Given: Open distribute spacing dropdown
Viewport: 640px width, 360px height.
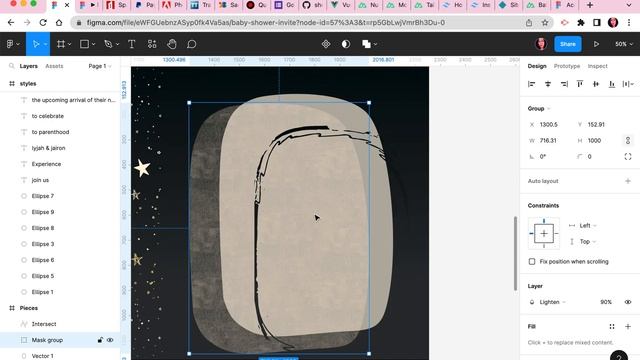Looking at the screenshot, I should (x=628, y=84).
